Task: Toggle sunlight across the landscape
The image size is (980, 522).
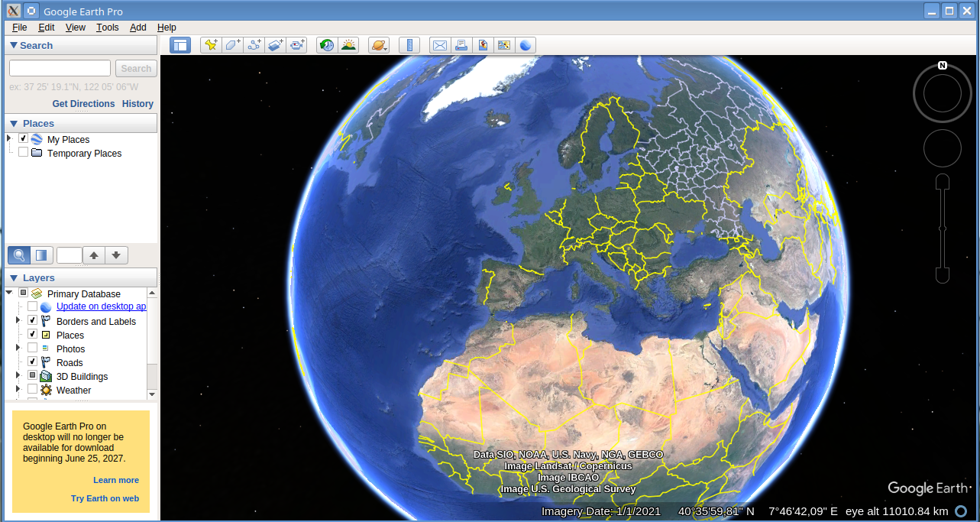Action: 348,45
